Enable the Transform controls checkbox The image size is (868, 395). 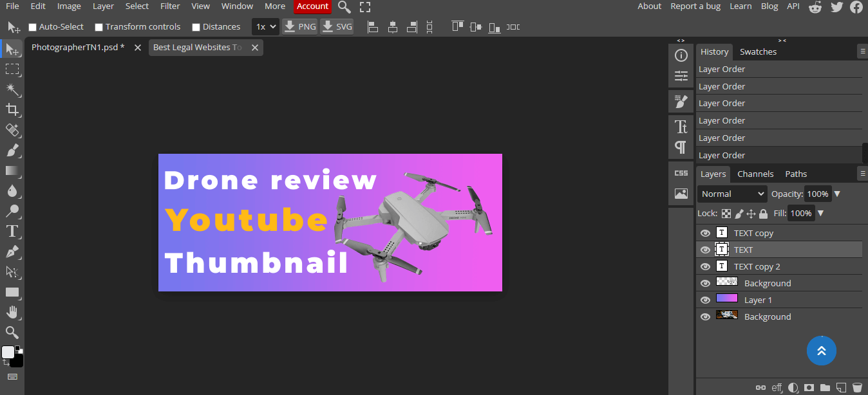tap(99, 27)
